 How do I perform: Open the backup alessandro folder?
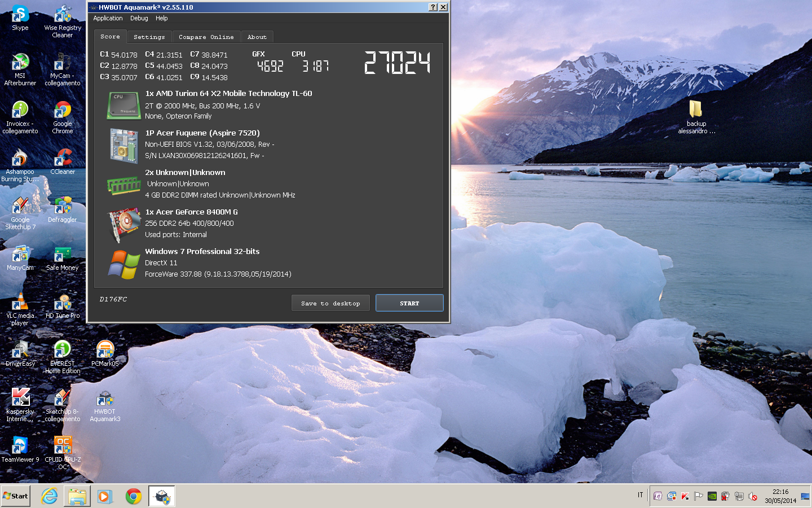pyautogui.click(x=696, y=117)
